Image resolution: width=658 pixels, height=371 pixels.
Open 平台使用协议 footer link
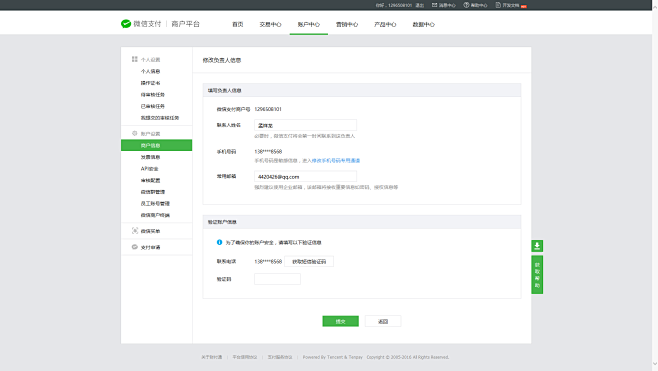pyautogui.click(x=245, y=357)
